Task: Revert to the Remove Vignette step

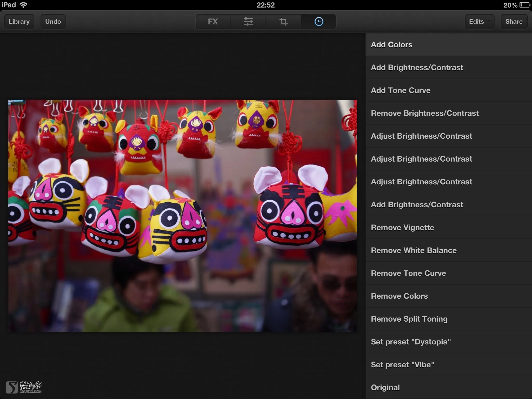Action: coord(449,228)
